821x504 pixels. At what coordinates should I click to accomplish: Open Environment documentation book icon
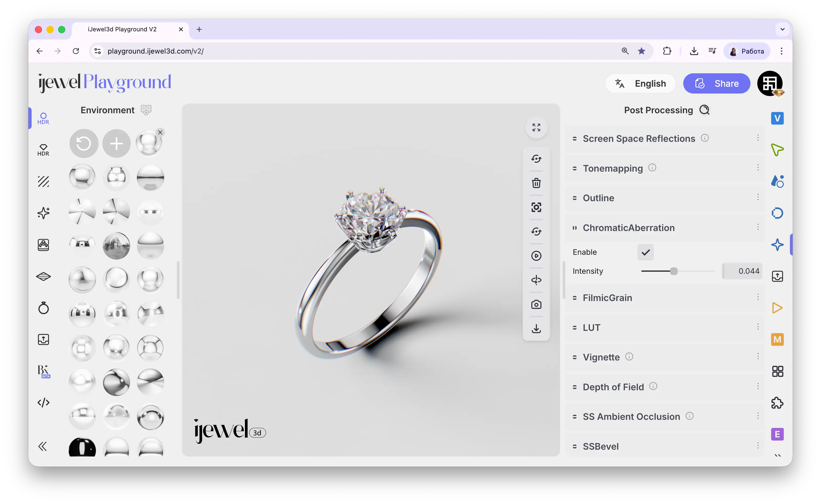(146, 110)
